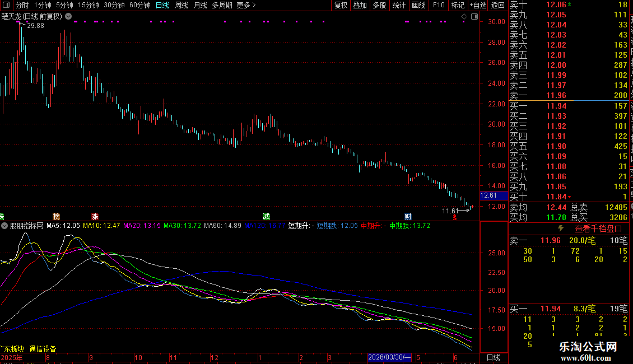
Task: Click the 榜 event marker on the chart
Action: (x=56, y=217)
